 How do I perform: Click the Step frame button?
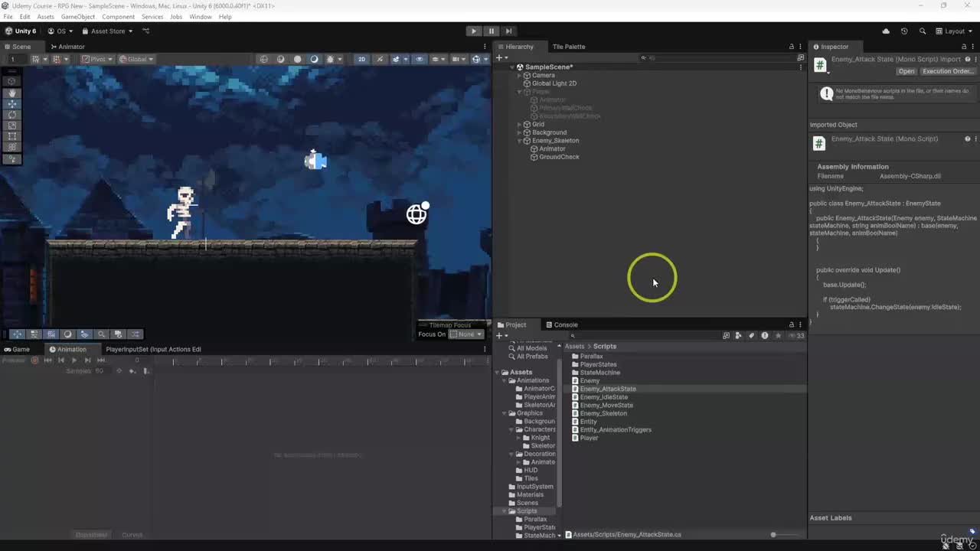click(508, 31)
